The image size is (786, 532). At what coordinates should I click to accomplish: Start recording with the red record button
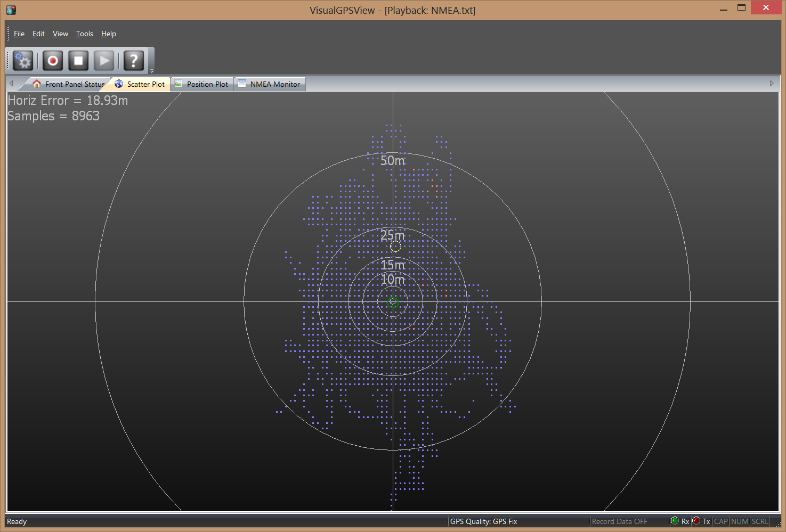(x=53, y=61)
